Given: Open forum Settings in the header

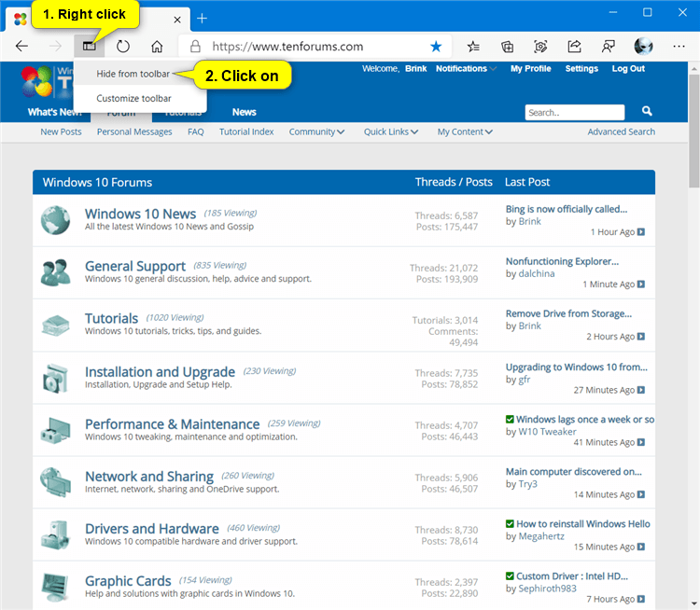Looking at the screenshot, I should pos(581,68).
